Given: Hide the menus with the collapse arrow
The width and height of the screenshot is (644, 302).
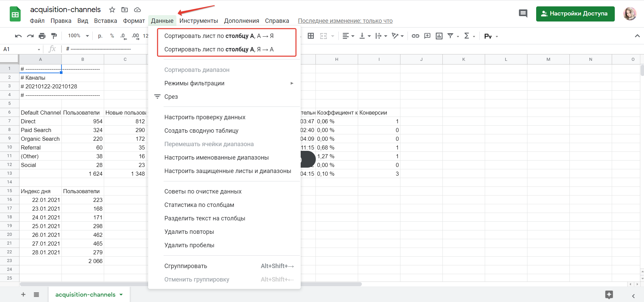Looking at the screenshot, I should (637, 36).
